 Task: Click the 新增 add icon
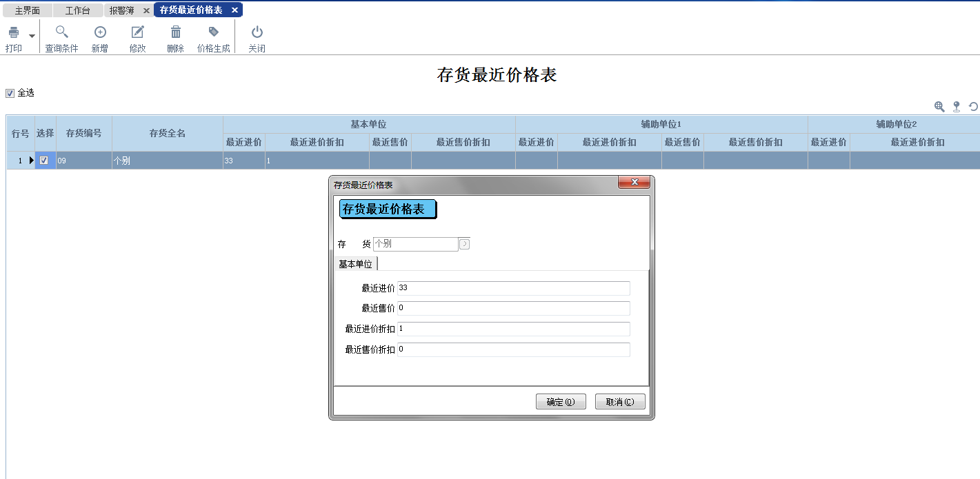coord(100,32)
